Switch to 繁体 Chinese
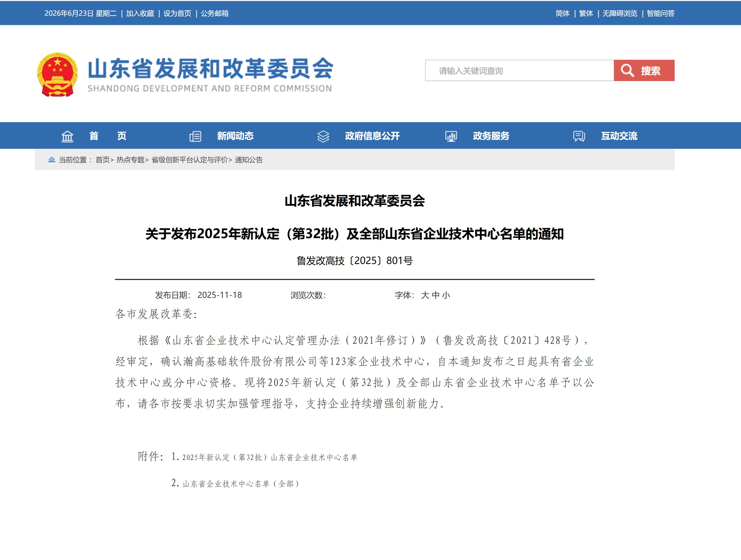741x560 pixels. click(586, 13)
